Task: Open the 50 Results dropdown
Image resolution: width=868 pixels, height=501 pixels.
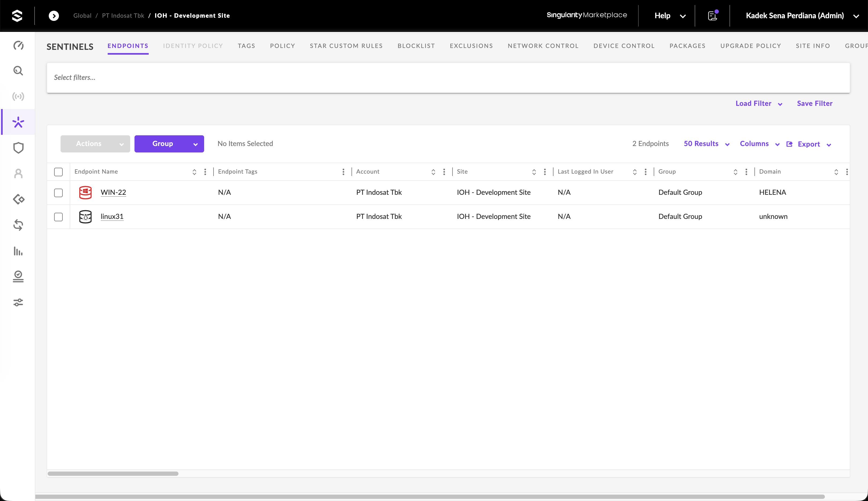Action: [x=706, y=144]
